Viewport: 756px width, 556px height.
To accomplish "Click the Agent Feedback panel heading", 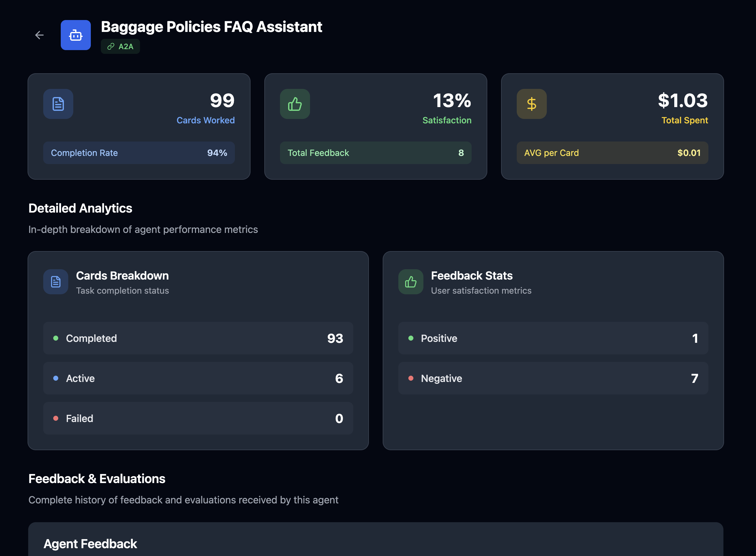I will tap(90, 543).
